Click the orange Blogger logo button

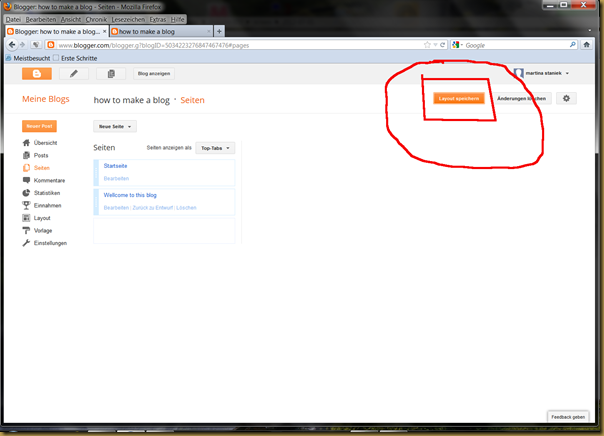[37, 74]
